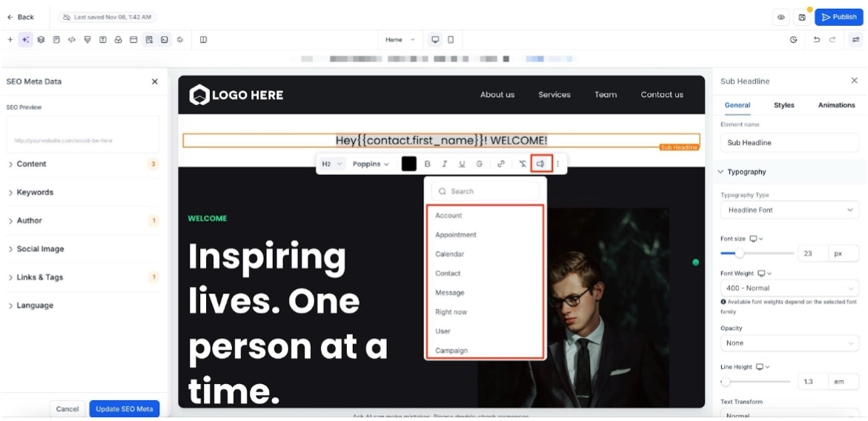The image size is (868, 421).
Task: Open the layers panel icon
Action: click(x=41, y=40)
